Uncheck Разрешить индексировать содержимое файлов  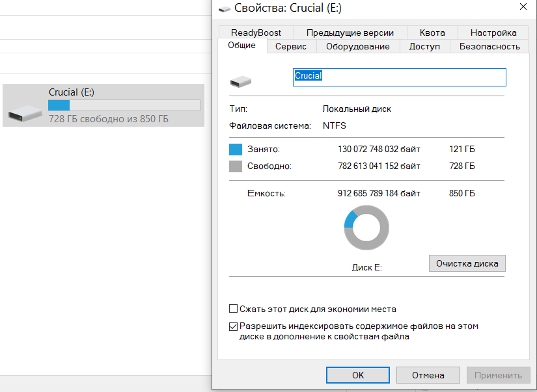[x=233, y=326]
